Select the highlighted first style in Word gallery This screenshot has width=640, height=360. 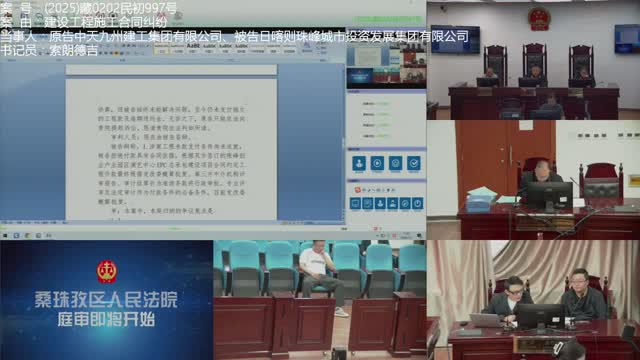(162, 50)
